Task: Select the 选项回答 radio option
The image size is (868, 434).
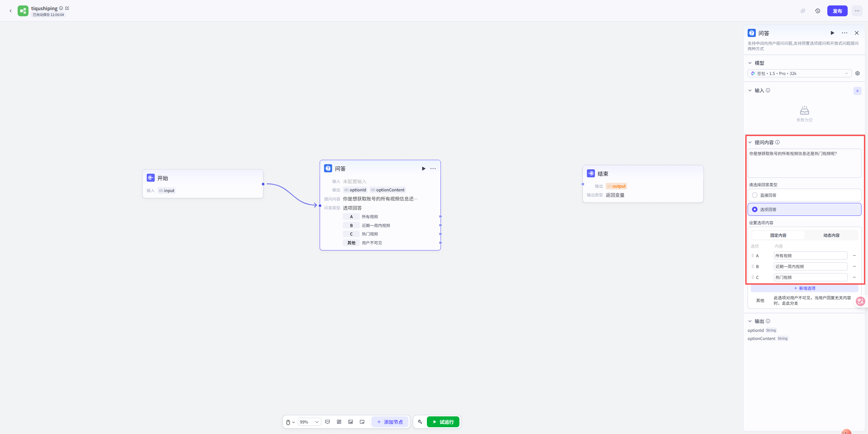Action: click(755, 209)
